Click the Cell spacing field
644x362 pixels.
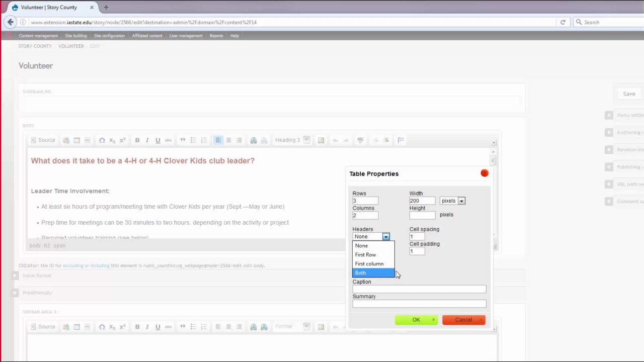tap(417, 237)
